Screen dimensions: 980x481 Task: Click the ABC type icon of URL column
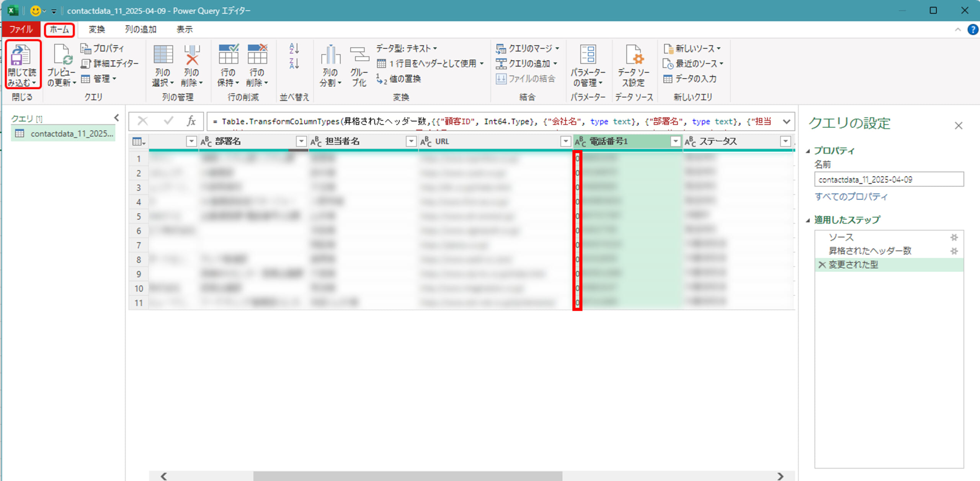pos(426,142)
